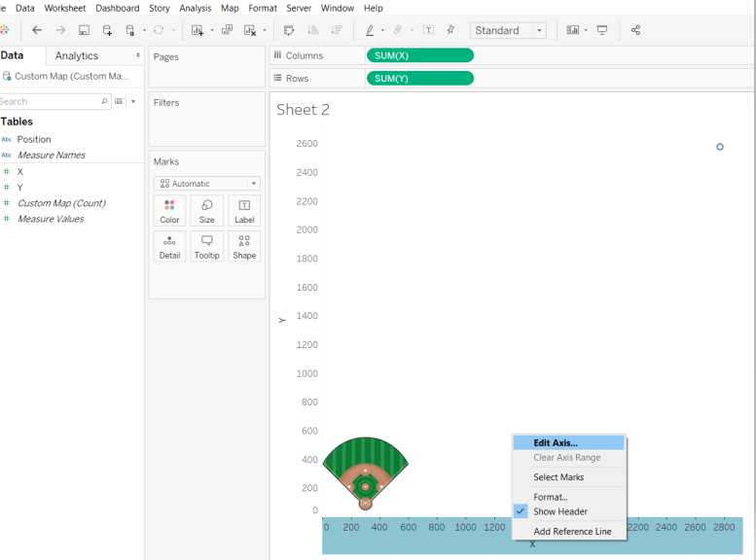Toggle the Data pane list view icon
This screenshot has height=560, width=756.
pos(119,101)
